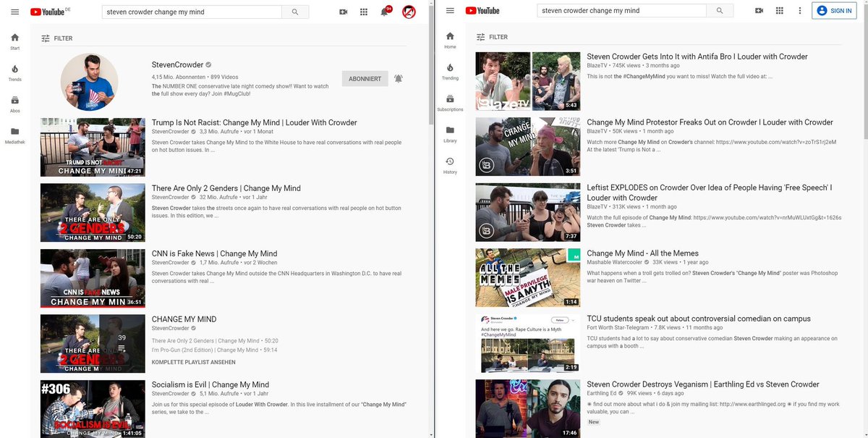
Task: Open StevenCrowder channel name link
Action: point(178,65)
